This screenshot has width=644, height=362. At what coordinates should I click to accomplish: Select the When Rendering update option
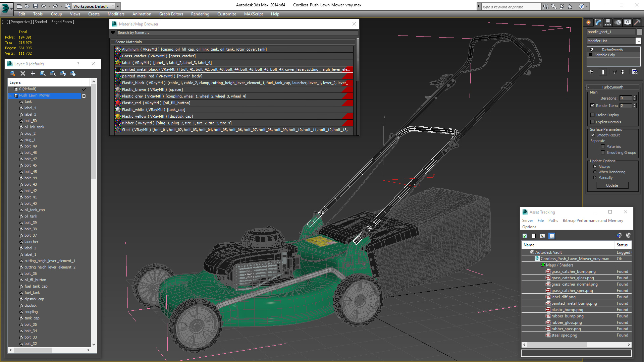coord(595,172)
